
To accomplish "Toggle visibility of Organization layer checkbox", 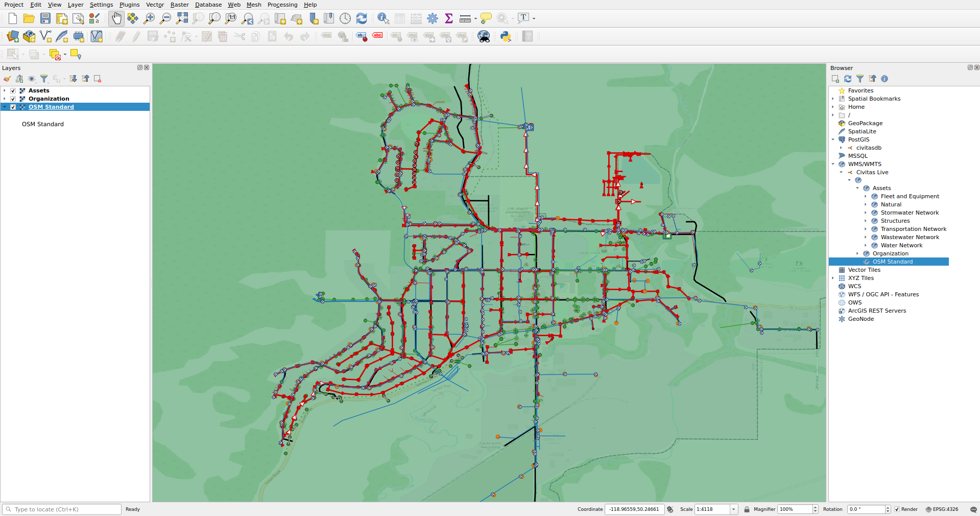I will click(13, 99).
